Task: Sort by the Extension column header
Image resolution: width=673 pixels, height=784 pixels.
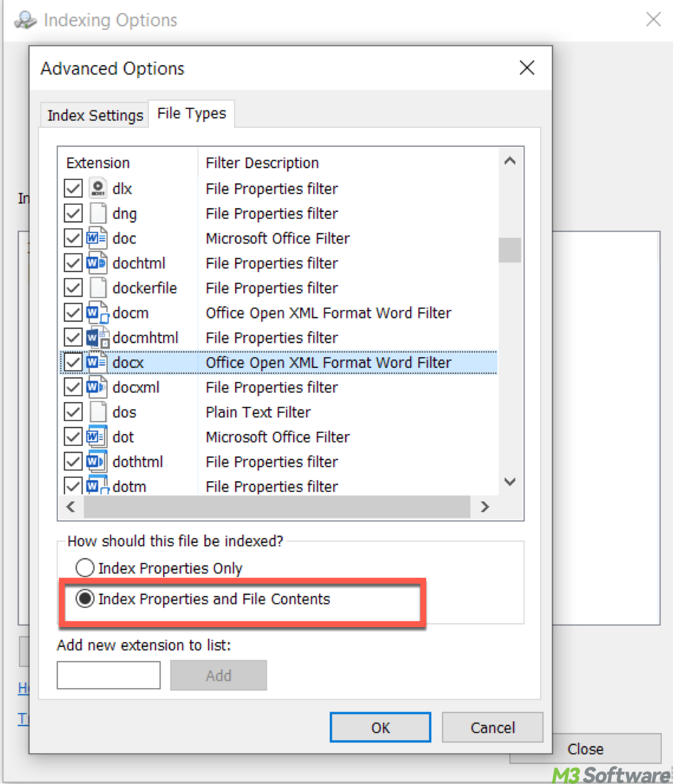Action: coord(128,163)
